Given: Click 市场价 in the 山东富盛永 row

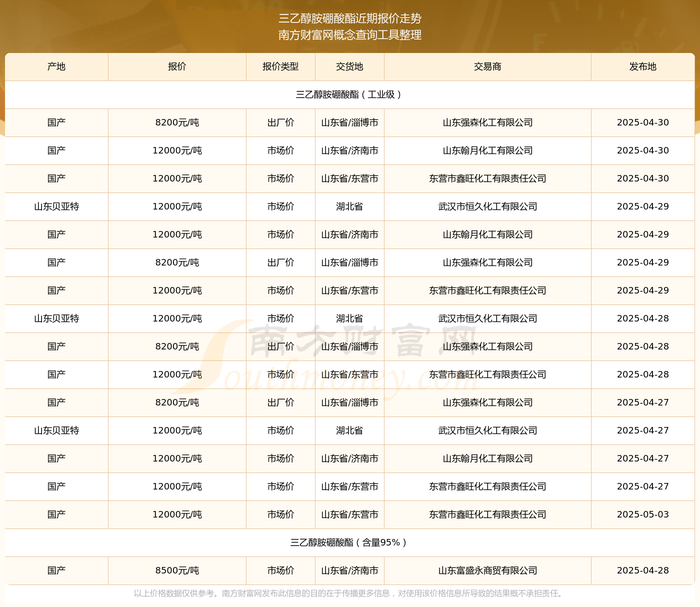Looking at the screenshot, I should coord(280,570).
